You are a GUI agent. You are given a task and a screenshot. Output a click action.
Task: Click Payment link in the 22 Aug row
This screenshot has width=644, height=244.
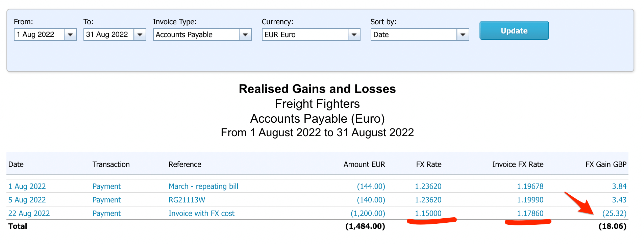click(106, 214)
